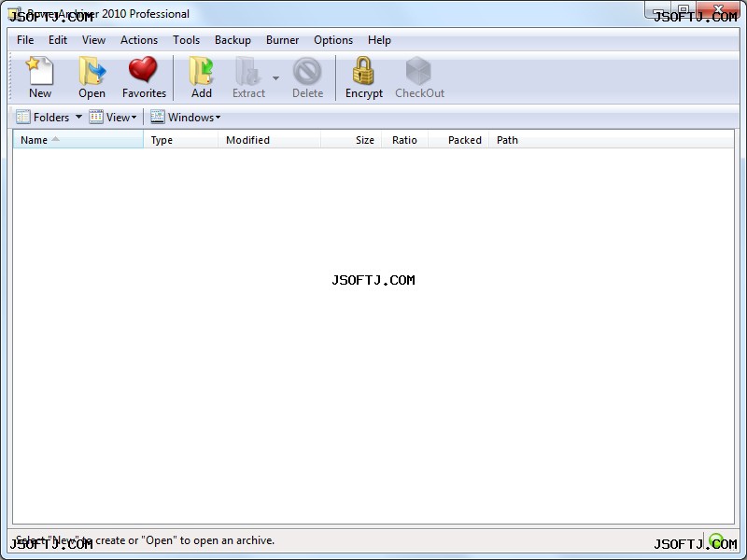Open the File menu
This screenshot has height=560, width=747.
[x=25, y=40]
